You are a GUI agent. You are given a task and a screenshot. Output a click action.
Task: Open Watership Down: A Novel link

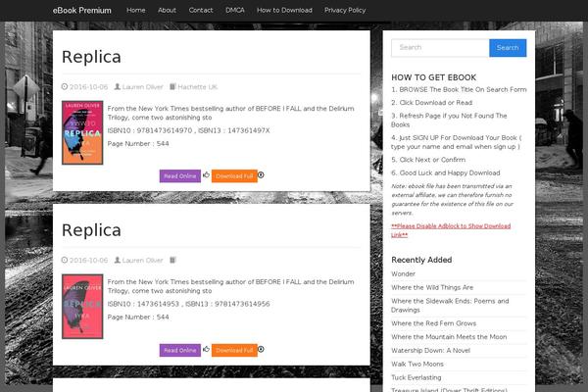coord(430,351)
